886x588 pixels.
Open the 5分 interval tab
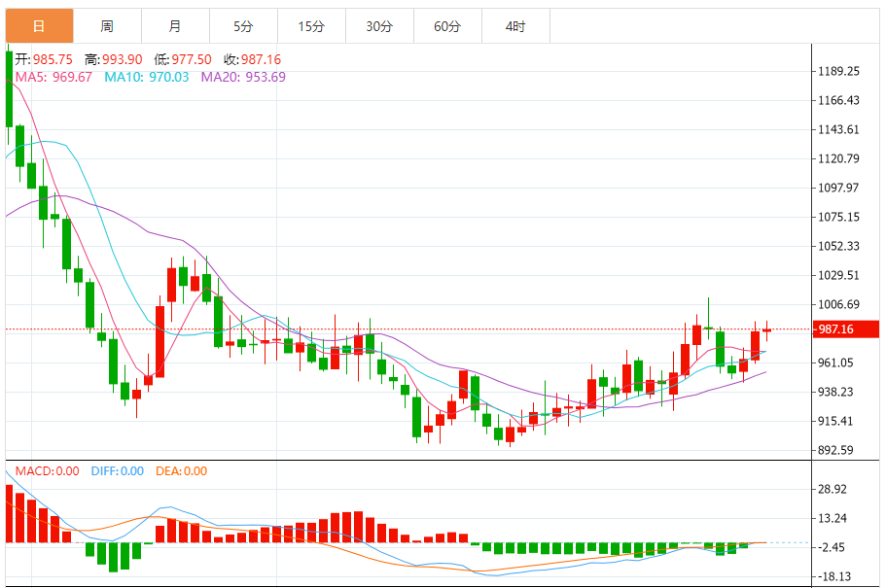243,26
